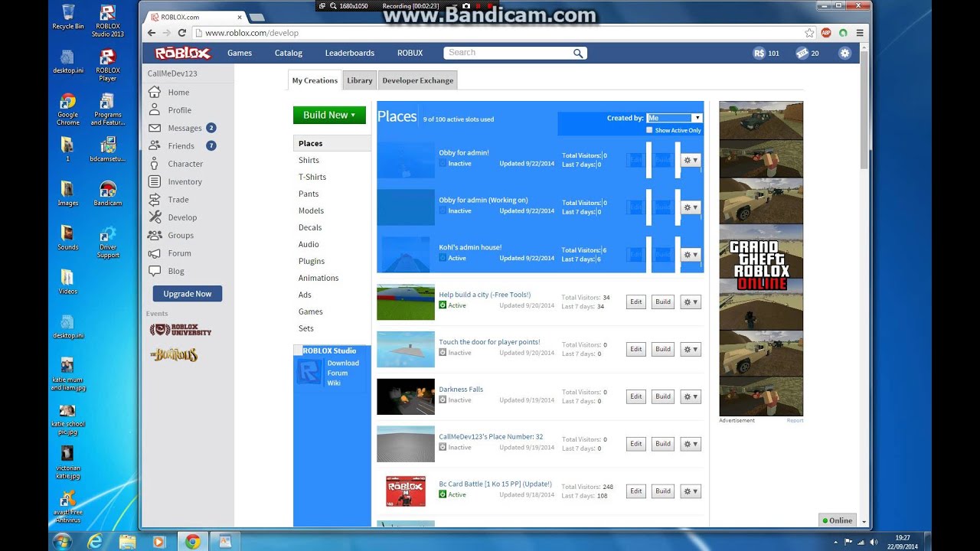
Task: Open ROBLOX Studio 2013 desktop shortcut
Action: tap(107, 21)
